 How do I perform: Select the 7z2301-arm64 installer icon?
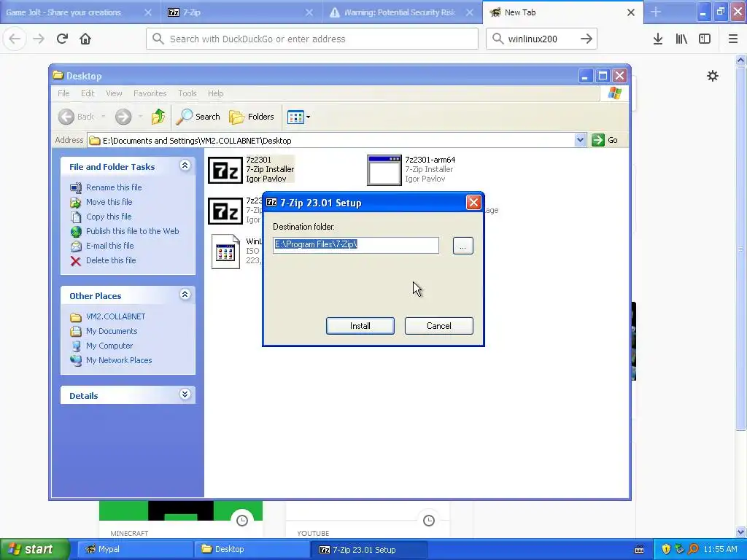(x=384, y=171)
